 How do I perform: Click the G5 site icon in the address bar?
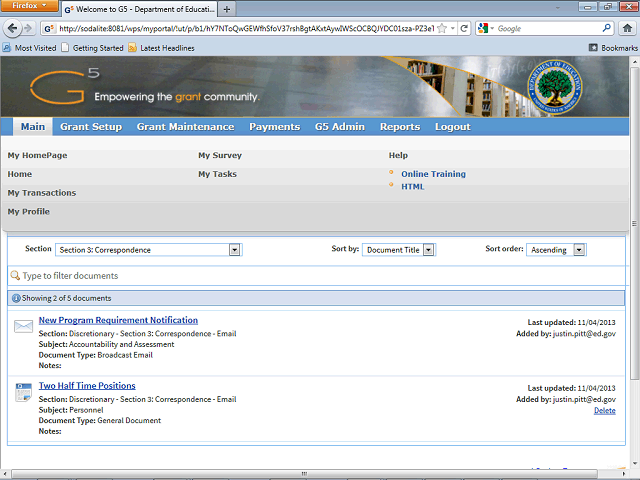point(49,28)
